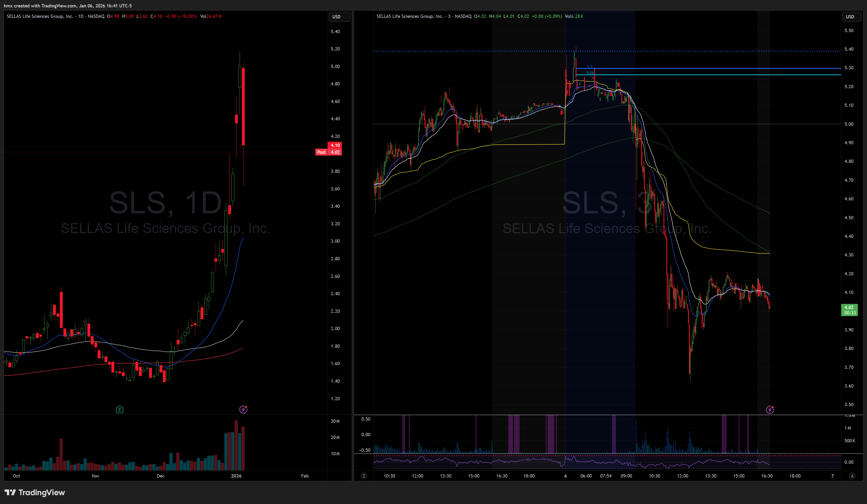Viewport: 867px width, 504px height.
Task: Toggle the 'Z' timezone button on time axis
Action: click(364, 476)
